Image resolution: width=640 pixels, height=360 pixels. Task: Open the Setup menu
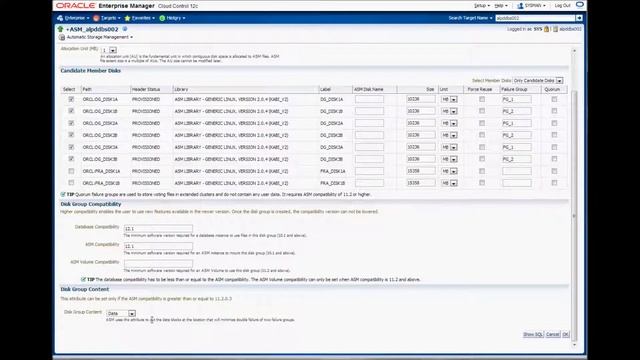click(x=482, y=6)
